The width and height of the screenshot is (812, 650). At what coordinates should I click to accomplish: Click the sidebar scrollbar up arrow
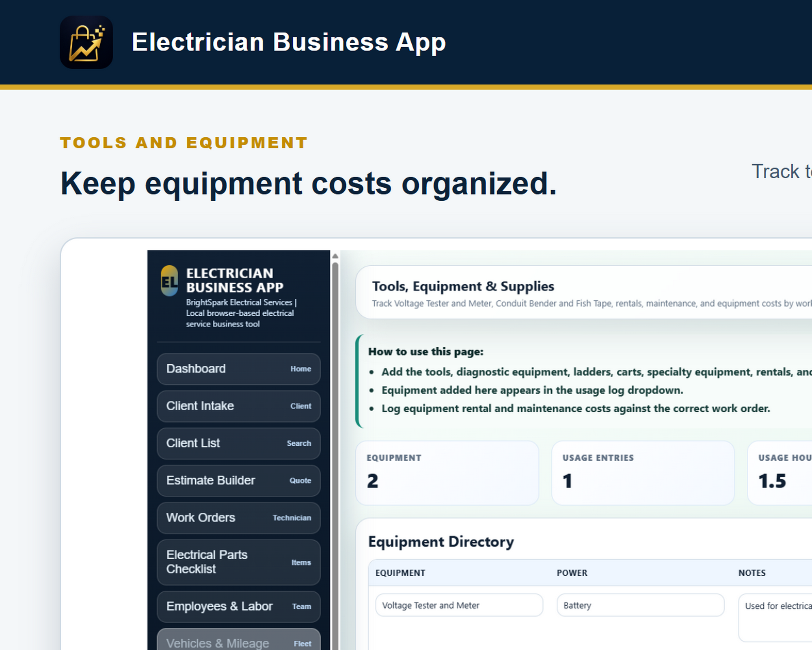coord(335,256)
